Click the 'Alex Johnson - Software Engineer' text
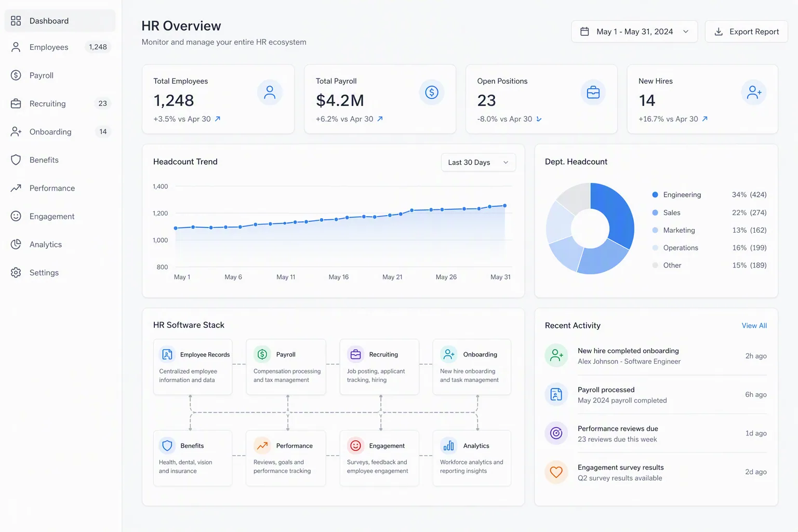This screenshot has height=532, width=798. click(629, 362)
